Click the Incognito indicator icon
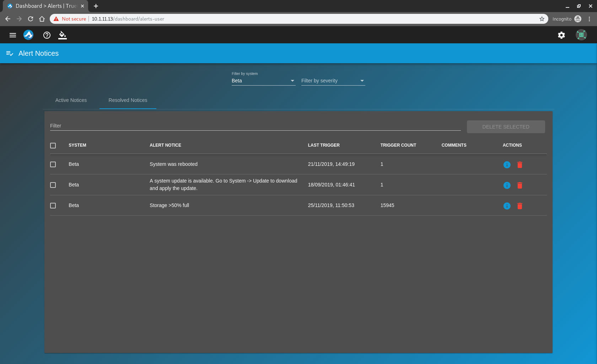The height and width of the screenshot is (364, 597). tap(578, 19)
